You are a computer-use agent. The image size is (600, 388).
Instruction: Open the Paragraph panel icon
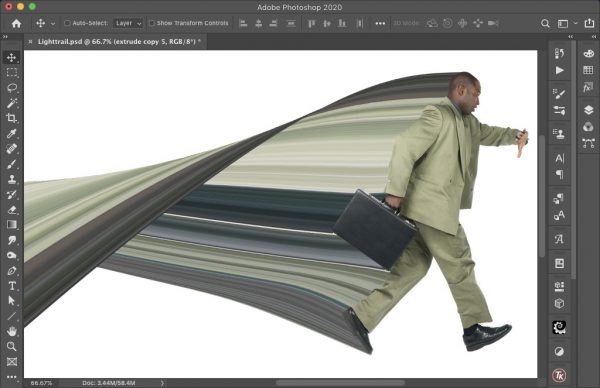559,175
